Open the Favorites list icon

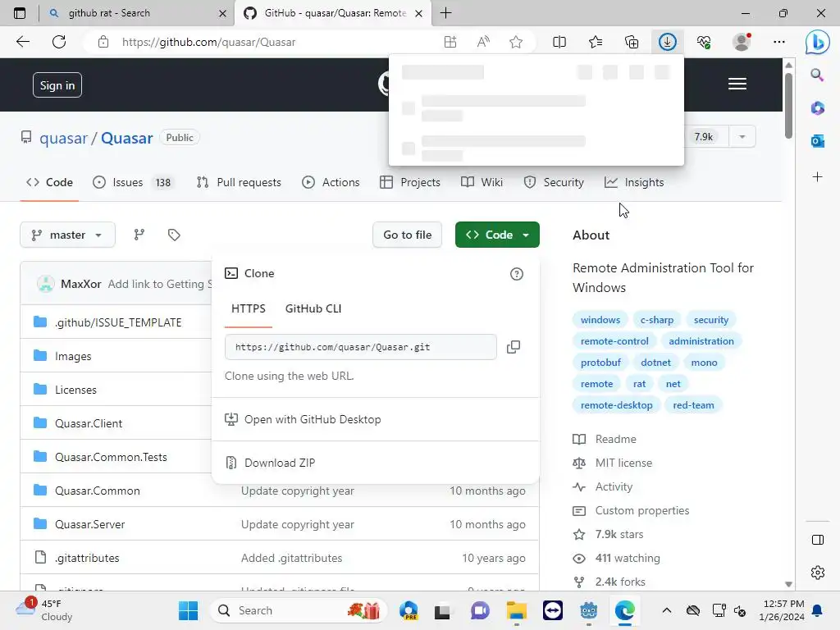point(596,42)
